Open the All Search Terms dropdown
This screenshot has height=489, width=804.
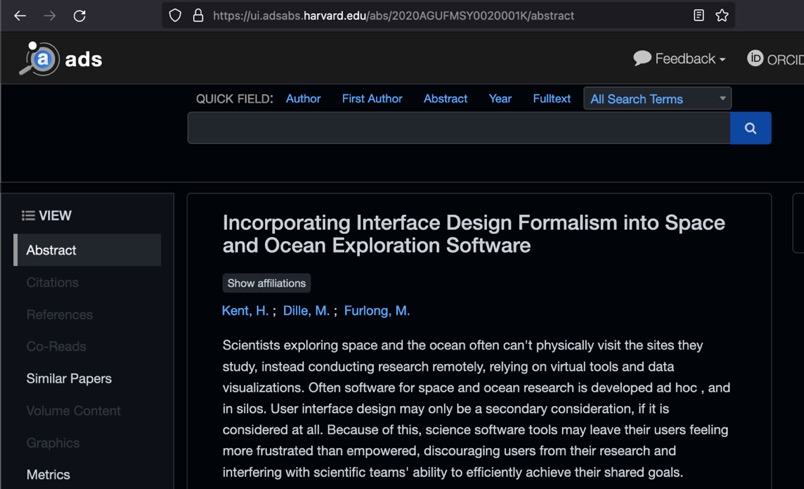pos(657,99)
